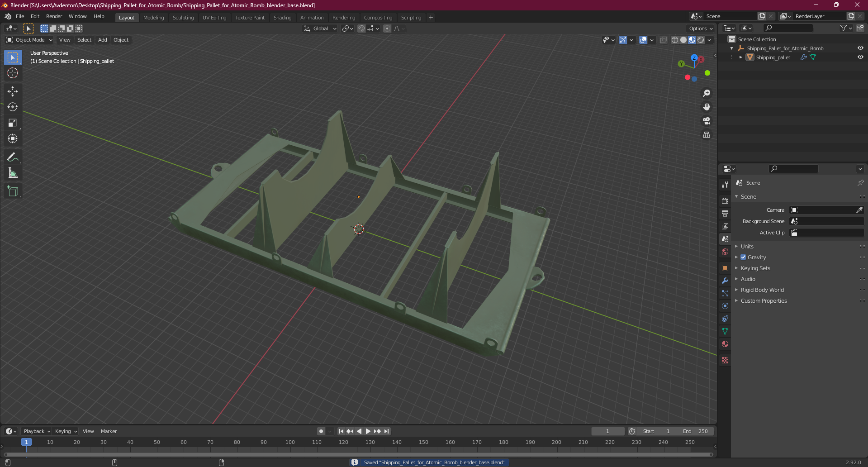Open the Object properties tab

(x=725, y=268)
